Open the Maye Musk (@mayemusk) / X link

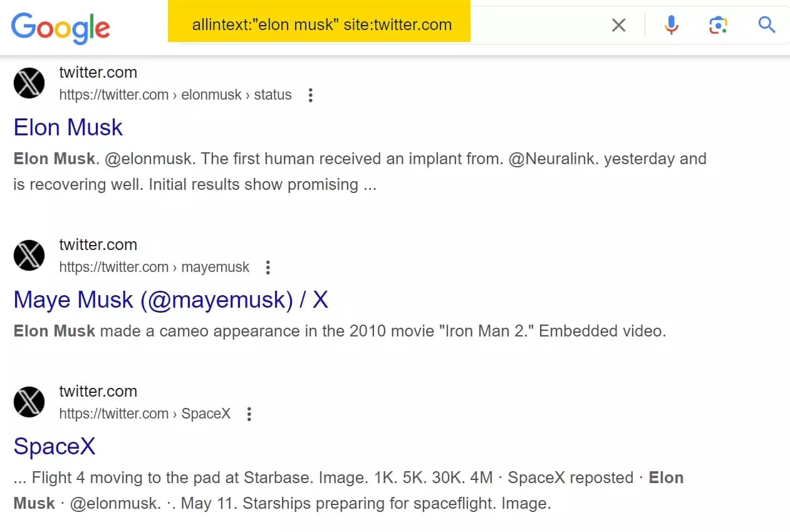pyautogui.click(x=171, y=300)
